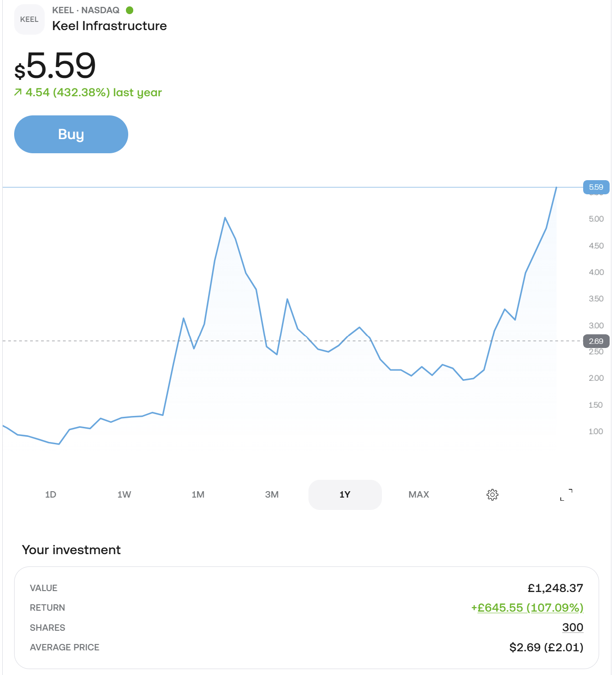
Task: Expand chart to fullscreen icon
Action: tap(566, 494)
